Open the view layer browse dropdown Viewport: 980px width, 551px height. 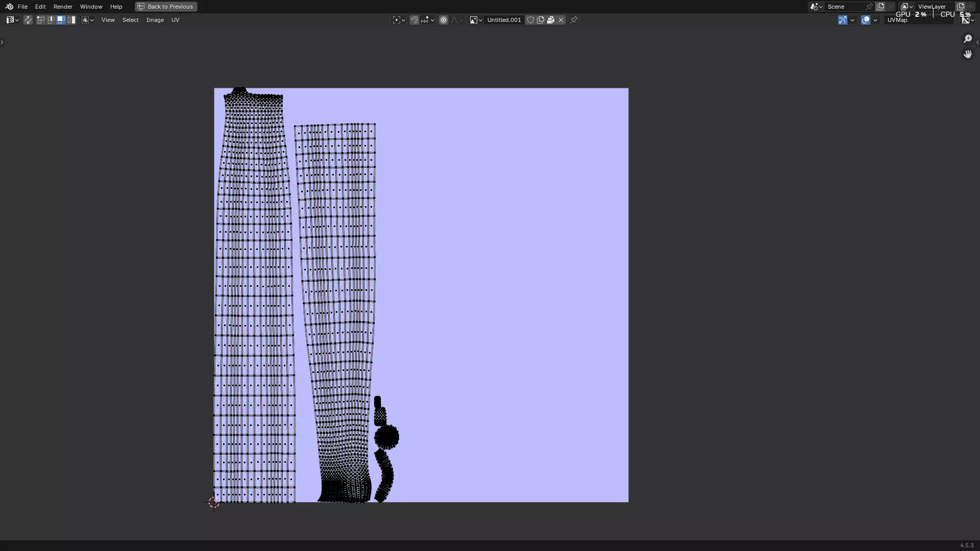(907, 7)
